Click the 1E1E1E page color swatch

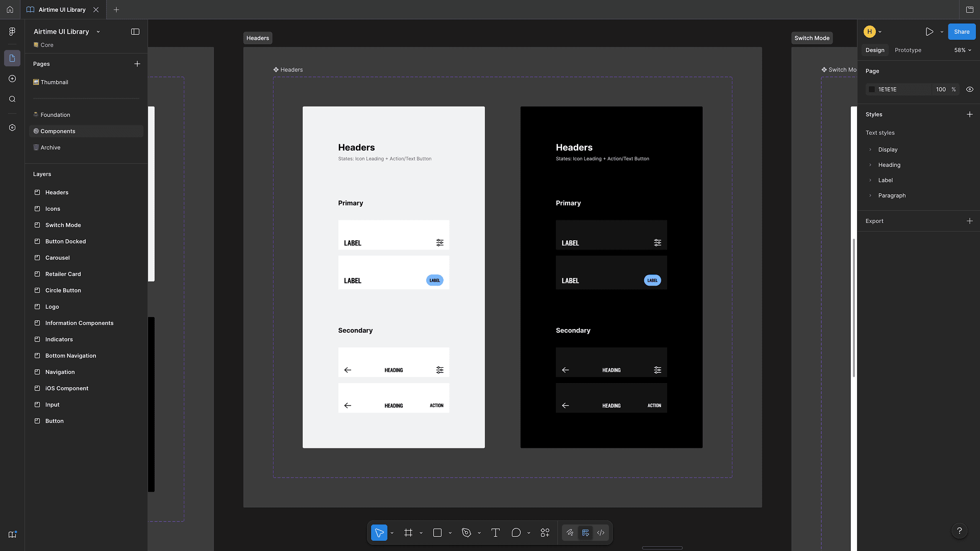pos(872,89)
